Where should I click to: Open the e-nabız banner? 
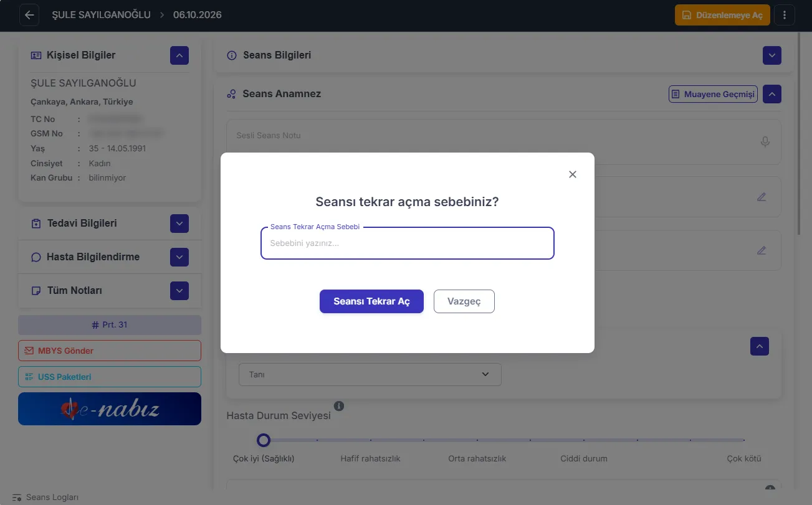(x=110, y=409)
